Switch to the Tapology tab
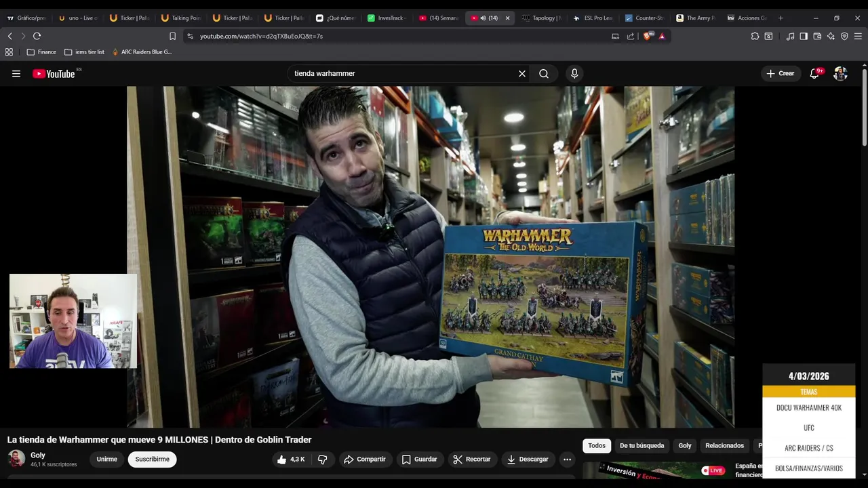 click(x=541, y=18)
